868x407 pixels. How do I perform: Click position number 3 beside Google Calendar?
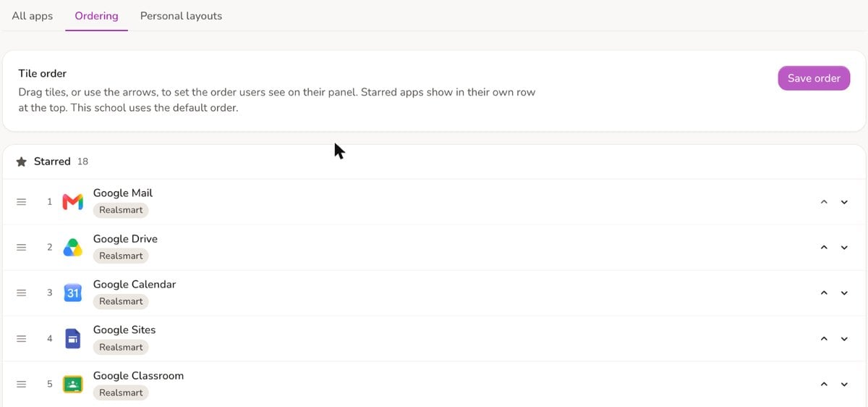(49, 293)
